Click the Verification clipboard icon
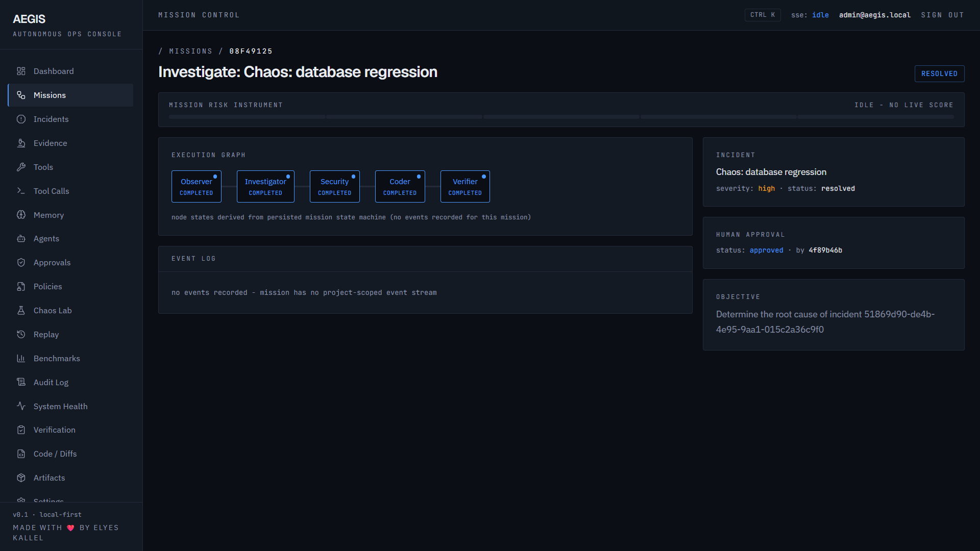The height and width of the screenshot is (551, 980). click(x=21, y=430)
